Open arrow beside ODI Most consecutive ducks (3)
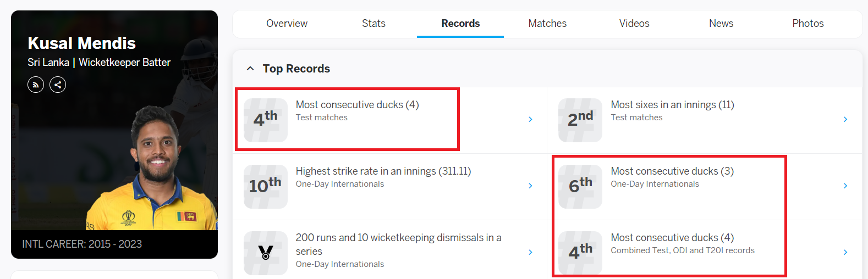The image size is (868, 279). click(845, 186)
